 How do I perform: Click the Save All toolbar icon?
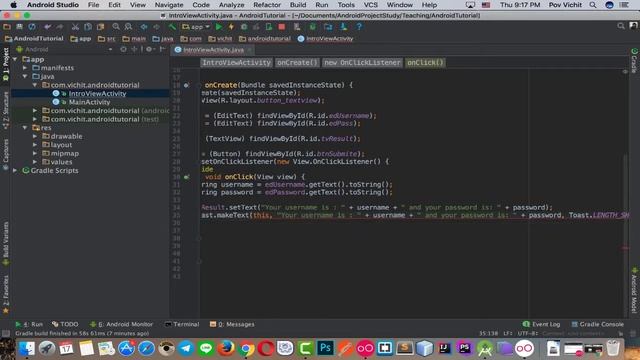(x=19, y=27)
